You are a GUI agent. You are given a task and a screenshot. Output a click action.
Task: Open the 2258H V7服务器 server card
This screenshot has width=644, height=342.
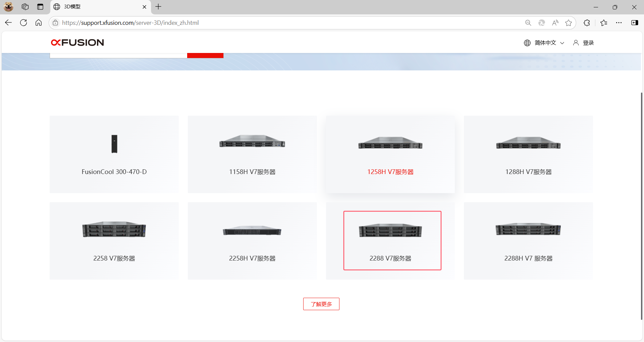coord(252,241)
